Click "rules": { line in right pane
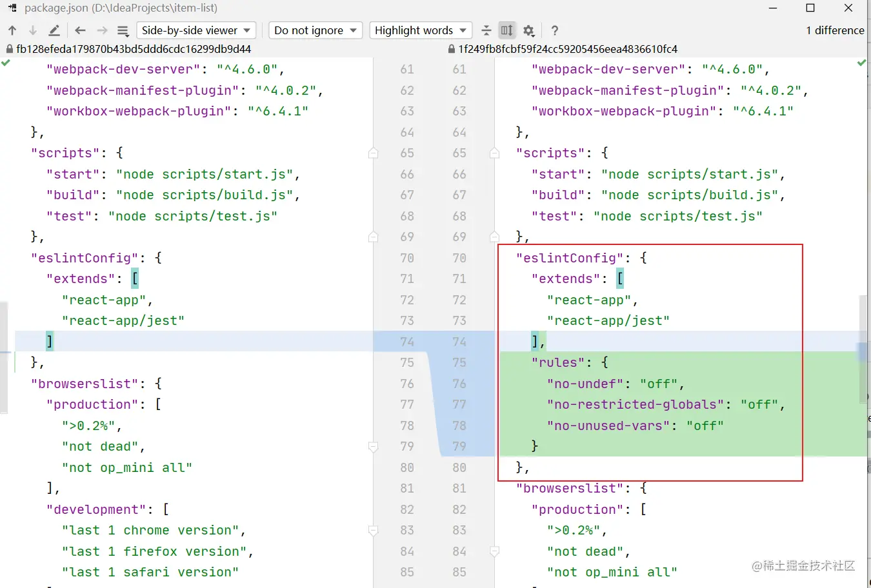This screenshot has height=588, width=871. [570, 362]
